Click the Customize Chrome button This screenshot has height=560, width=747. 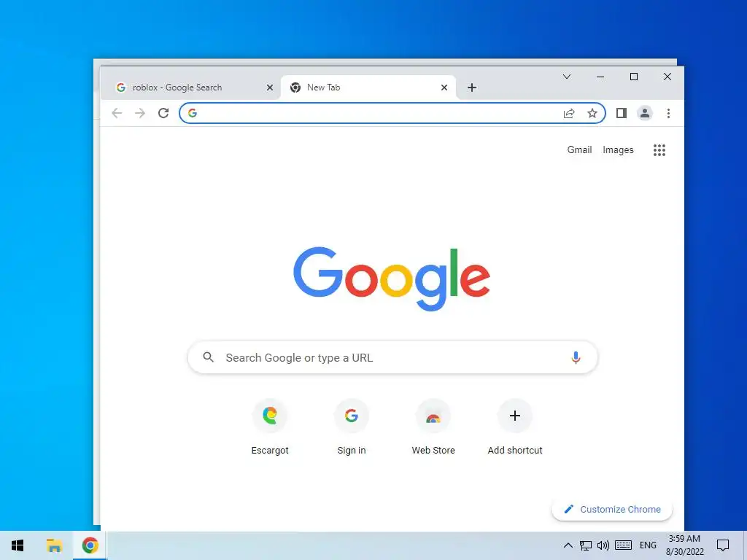point(612,510)
